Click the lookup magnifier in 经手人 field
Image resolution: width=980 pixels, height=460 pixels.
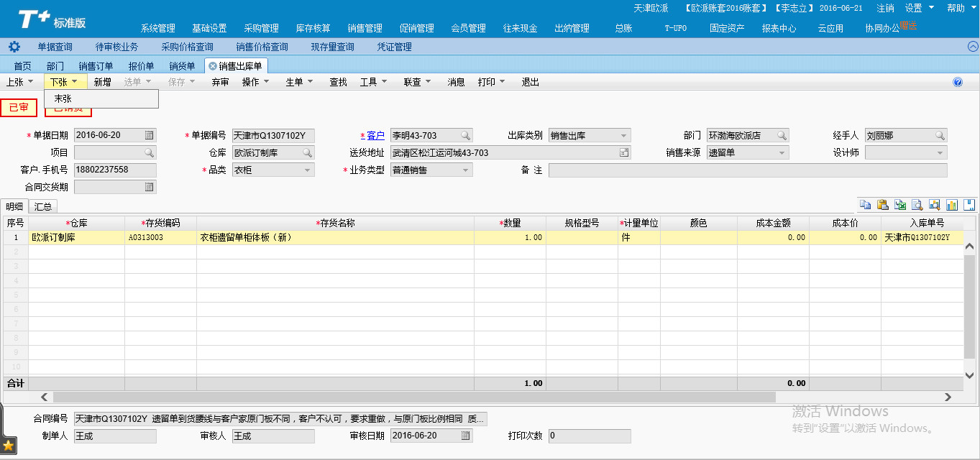click(x=940, y=135)
